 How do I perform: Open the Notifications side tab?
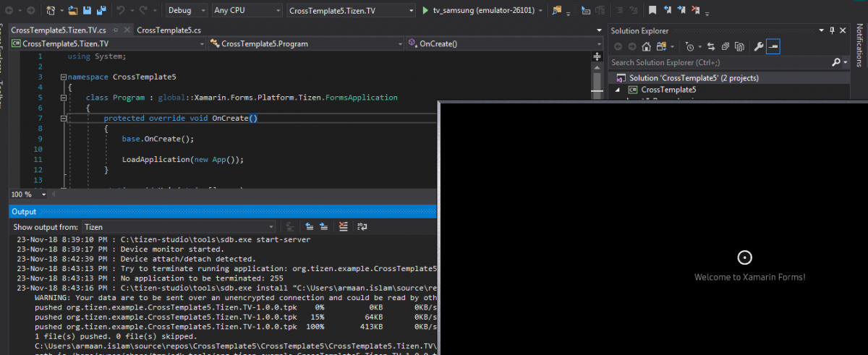[x=860, y=46]
